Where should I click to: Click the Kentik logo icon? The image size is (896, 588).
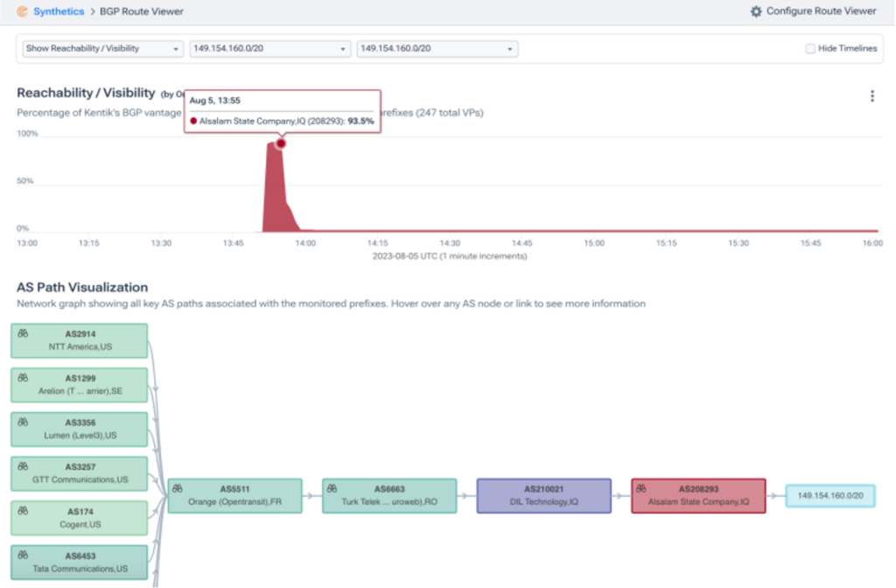pos(22,11)
